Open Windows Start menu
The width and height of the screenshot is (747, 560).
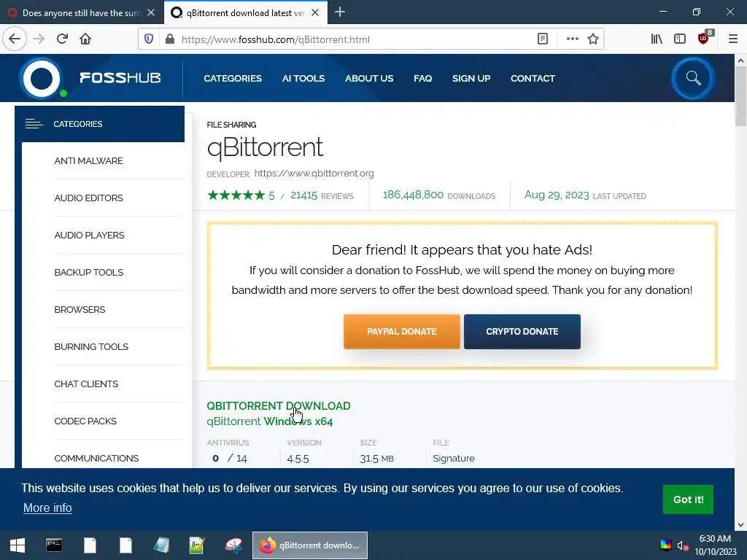(18, 545)
